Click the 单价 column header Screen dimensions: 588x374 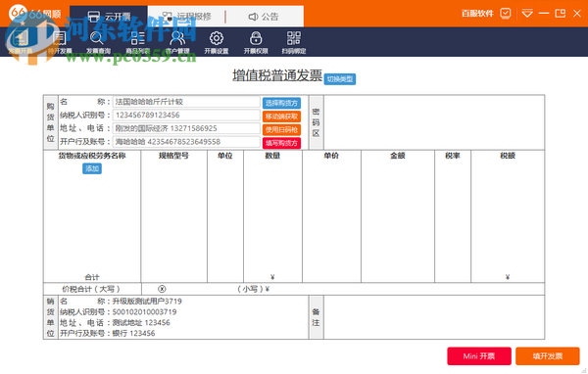[331, 156]
